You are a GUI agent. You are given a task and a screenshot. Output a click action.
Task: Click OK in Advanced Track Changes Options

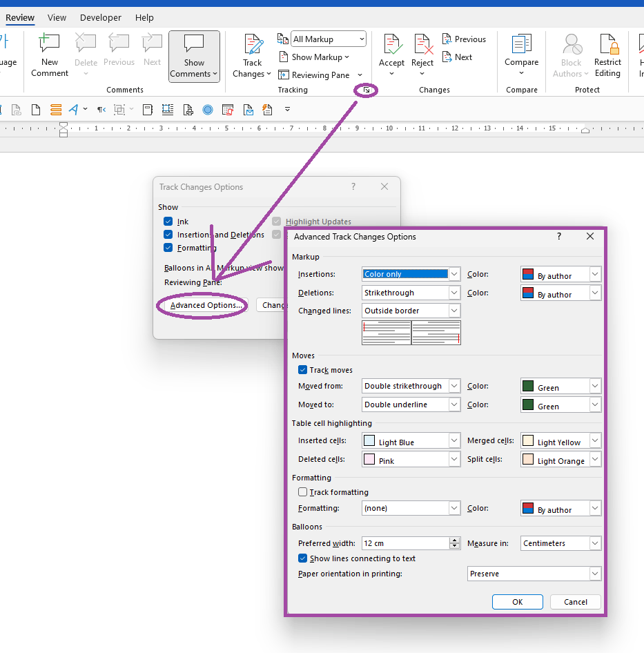click(x=518, y=602)
